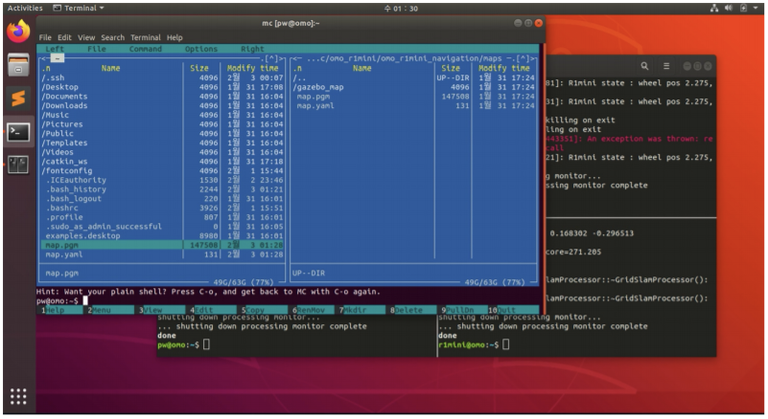Image resolution: width=768 pixels, height=419 pixels.
Task: Show Applications grid in the dock
Action: coord(18,396)
